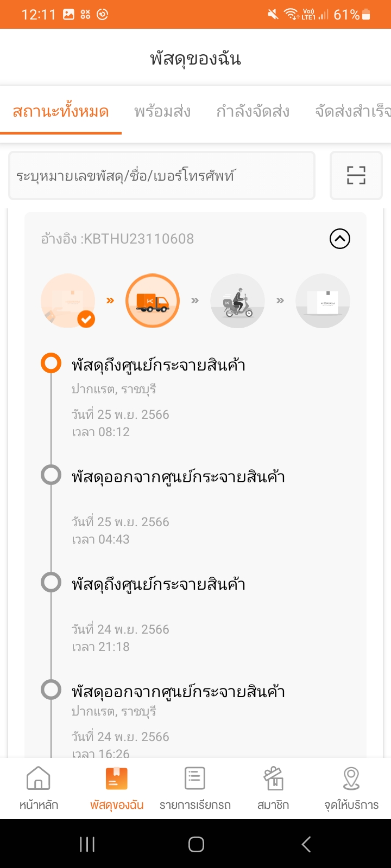Open รายการเรียกรถ pickup request list

click(195, 788)
